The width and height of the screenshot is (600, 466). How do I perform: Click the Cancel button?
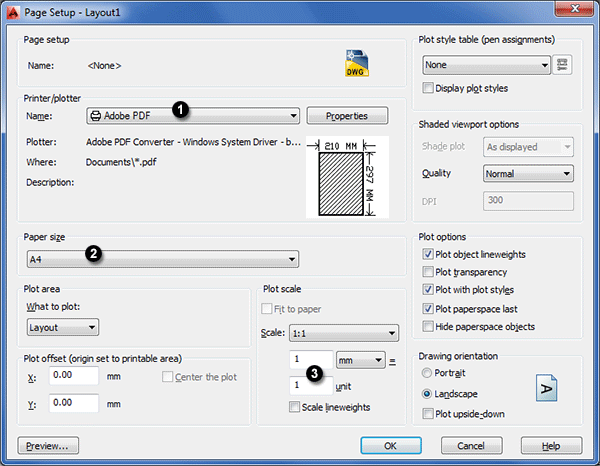pos(471,446)
